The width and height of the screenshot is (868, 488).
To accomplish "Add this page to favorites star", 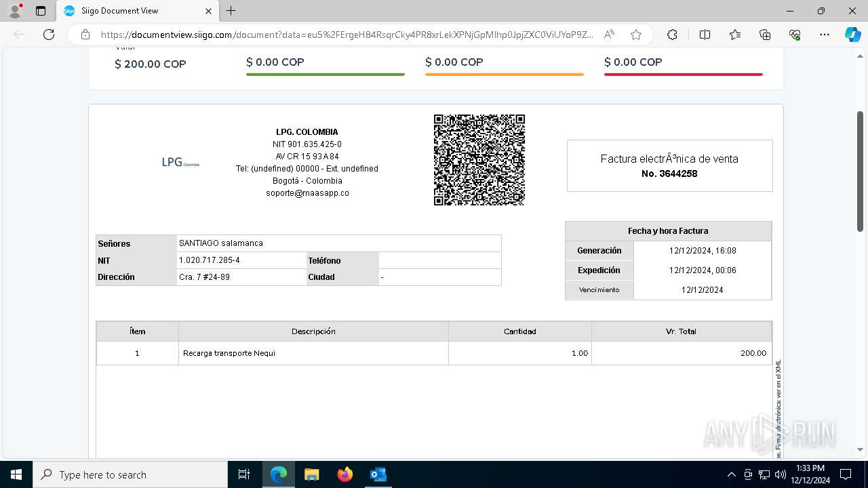I will pos(635,35).
